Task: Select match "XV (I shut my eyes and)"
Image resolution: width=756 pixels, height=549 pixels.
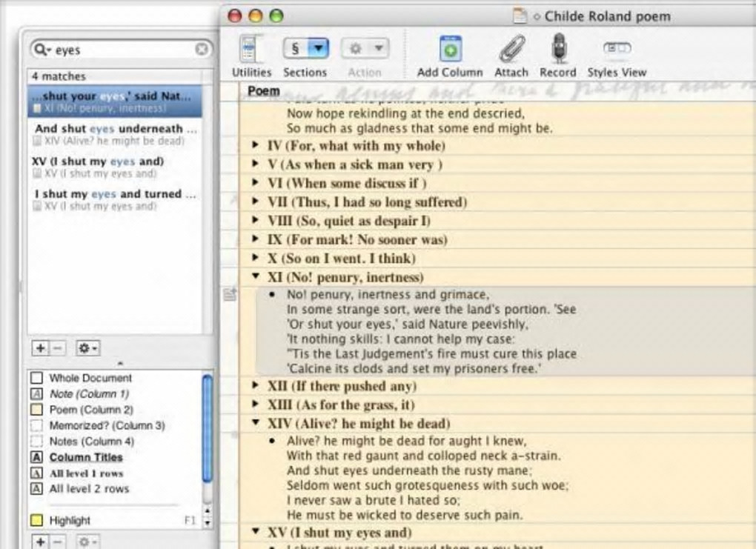Action: [x=115, y=167]
